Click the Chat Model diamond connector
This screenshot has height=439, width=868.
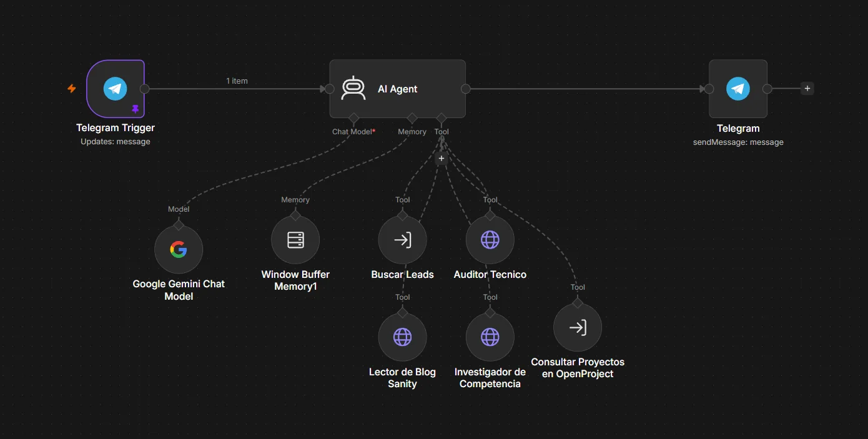coord(353,117)
